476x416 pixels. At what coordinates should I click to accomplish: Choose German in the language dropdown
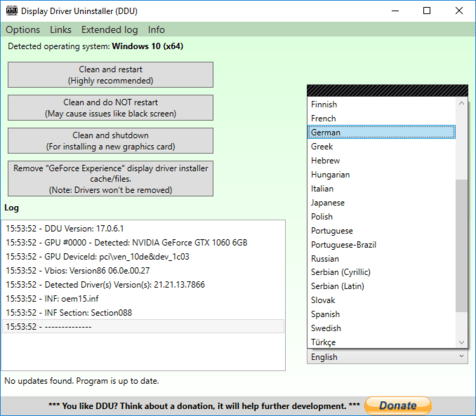tap(381, 132)
